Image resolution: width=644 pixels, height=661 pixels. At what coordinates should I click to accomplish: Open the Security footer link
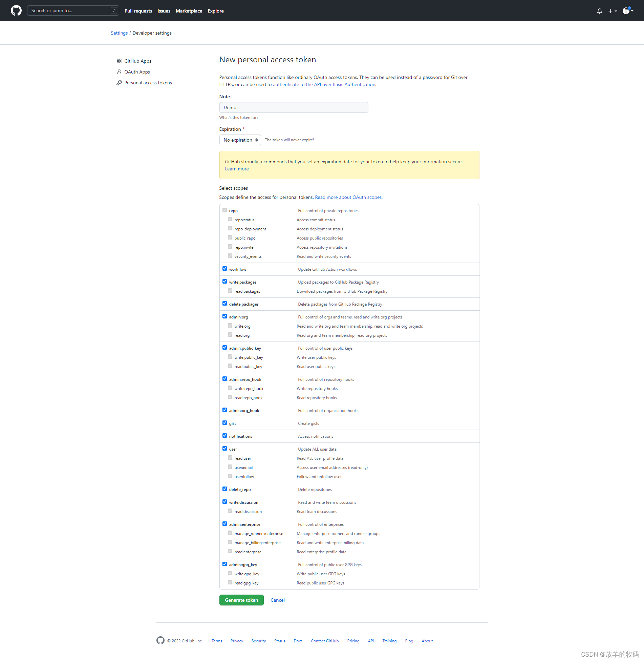tap(259, 641)
